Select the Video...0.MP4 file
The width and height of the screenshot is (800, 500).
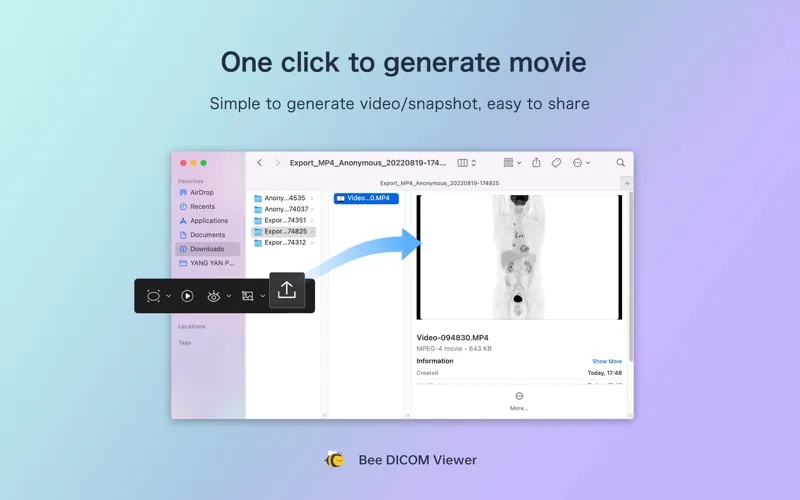366,198
